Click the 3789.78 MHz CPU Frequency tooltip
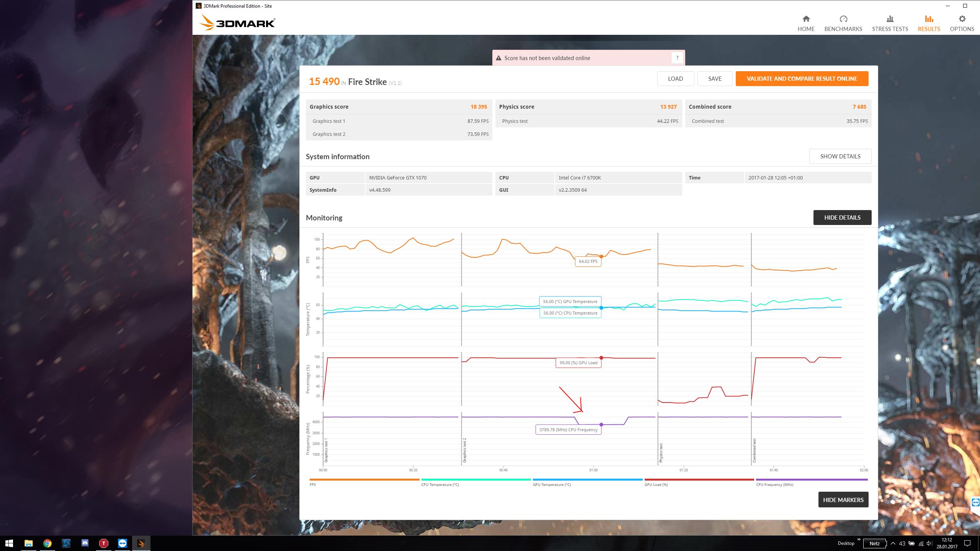980x551 pixels. click(568, 430)
